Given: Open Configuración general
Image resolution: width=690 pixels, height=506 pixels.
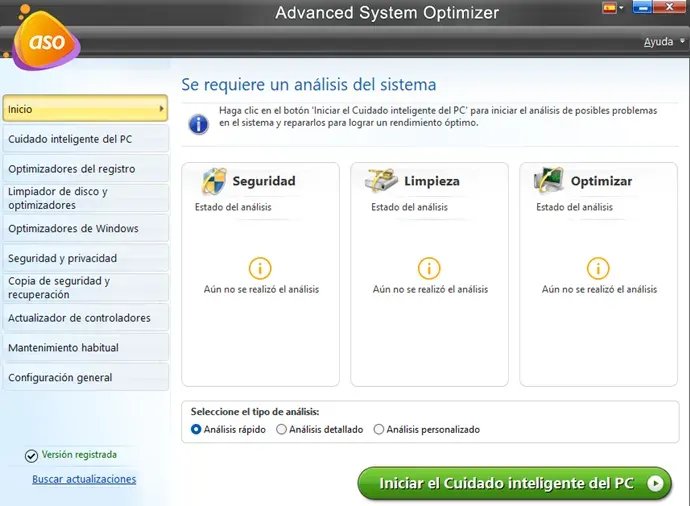Looking at the screenshot, I should click(x=85, y=378).
